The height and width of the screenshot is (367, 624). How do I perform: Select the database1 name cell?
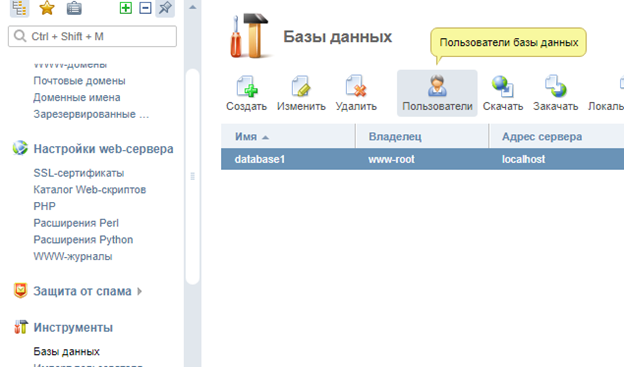tap(260, 160)
